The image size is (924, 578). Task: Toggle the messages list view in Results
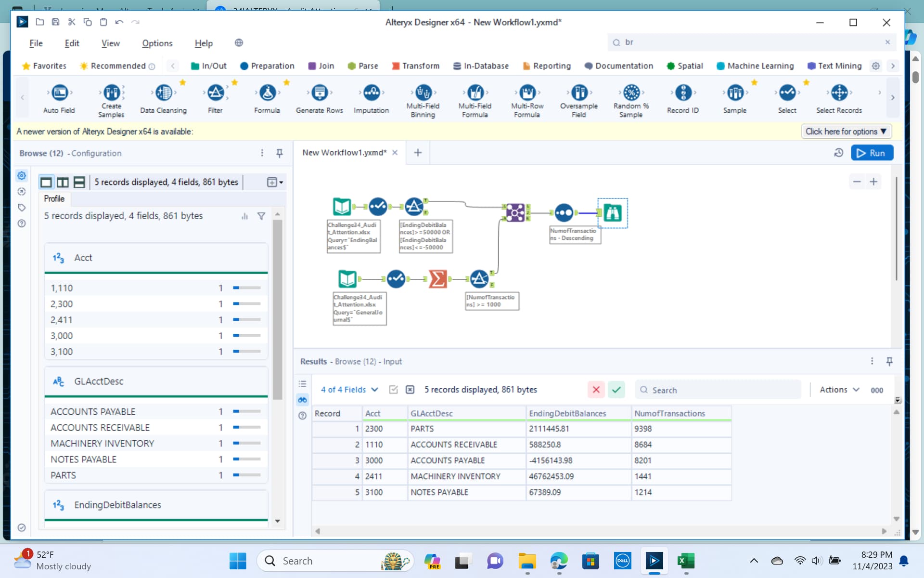pos(302,384)
